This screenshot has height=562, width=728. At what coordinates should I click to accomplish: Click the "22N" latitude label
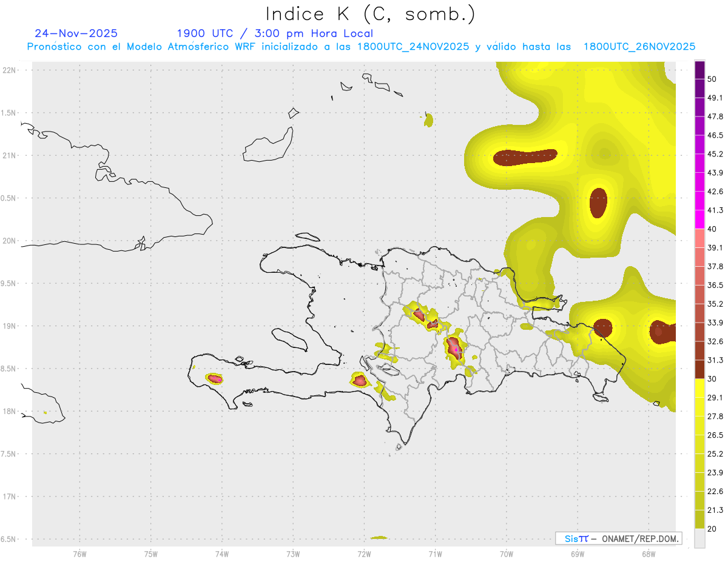10,70
